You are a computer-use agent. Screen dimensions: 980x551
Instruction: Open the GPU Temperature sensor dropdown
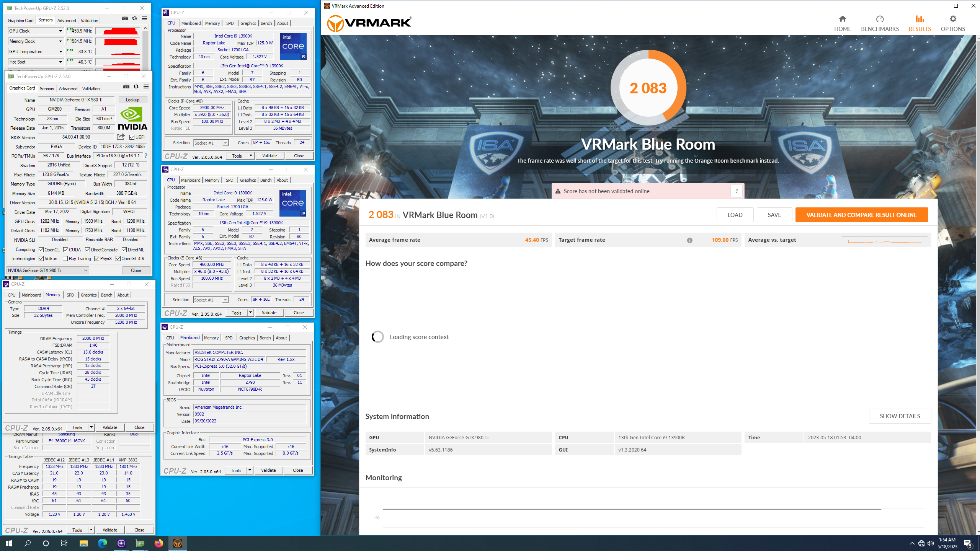tap(60, 52)
